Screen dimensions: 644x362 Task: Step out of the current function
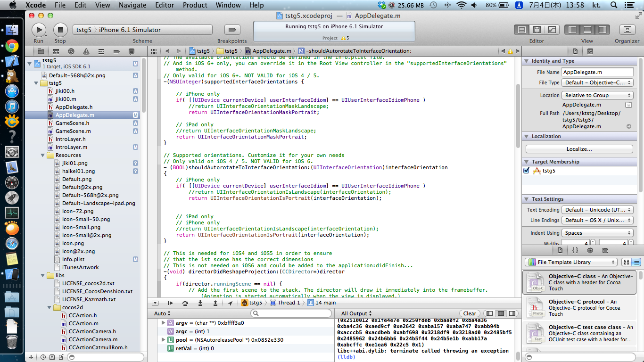[215, 303]
